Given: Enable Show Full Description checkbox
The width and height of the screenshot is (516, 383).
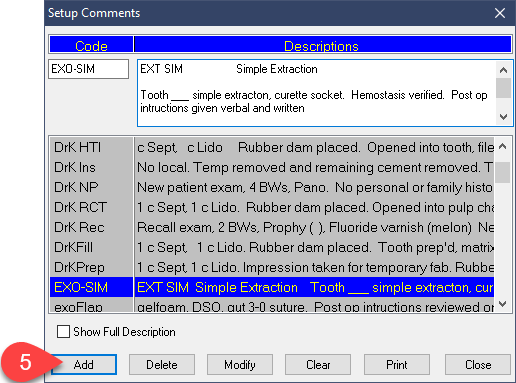Looking at the screenshot, I should [63, 332].
